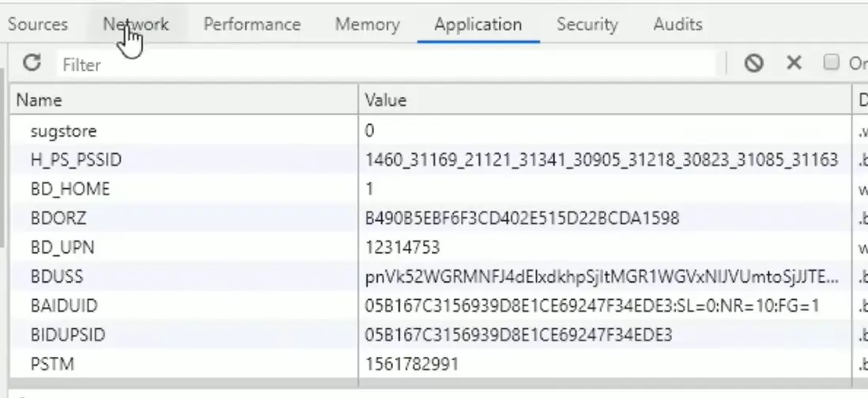868x398 pixels.
Task: Click the sugstore value 0
Action: click(x=369, y=131)
